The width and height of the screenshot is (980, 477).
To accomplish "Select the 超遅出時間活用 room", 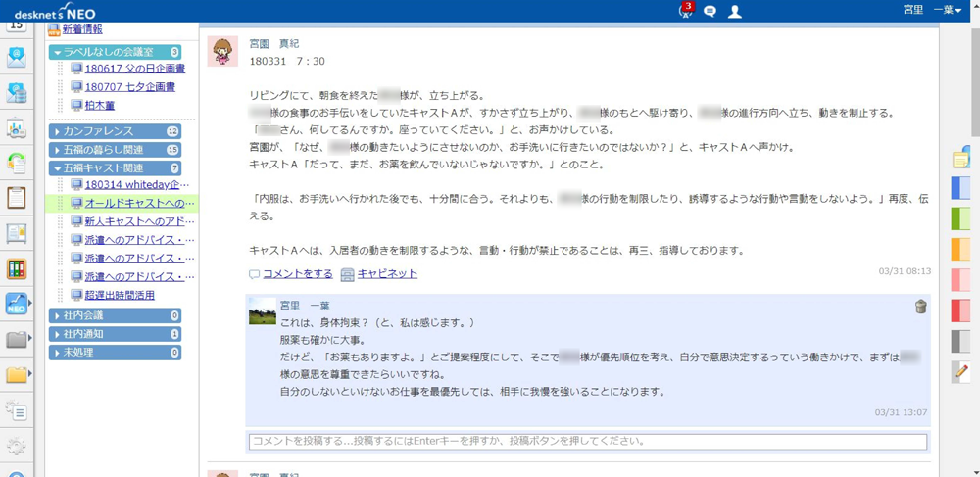I will click(119, 295).
